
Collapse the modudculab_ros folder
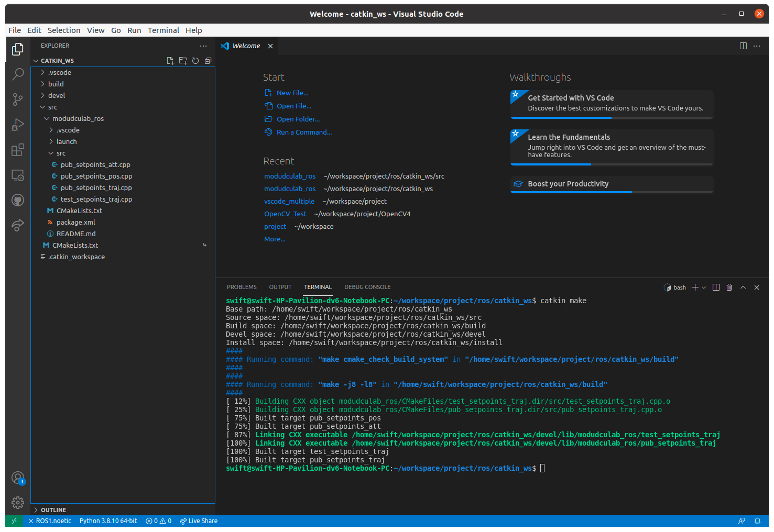[123, 118]
